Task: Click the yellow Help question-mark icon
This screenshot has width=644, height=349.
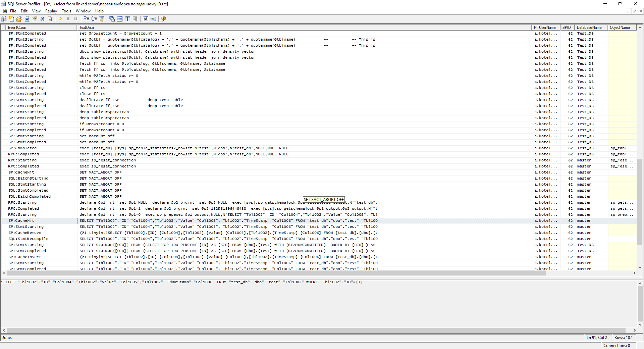Action: click(x=164, y=19)
